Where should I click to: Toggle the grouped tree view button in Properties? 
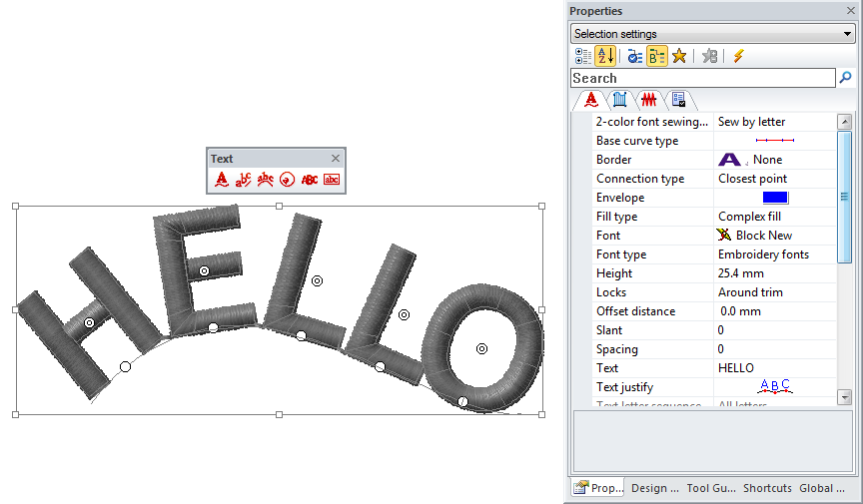coord(656,56)
